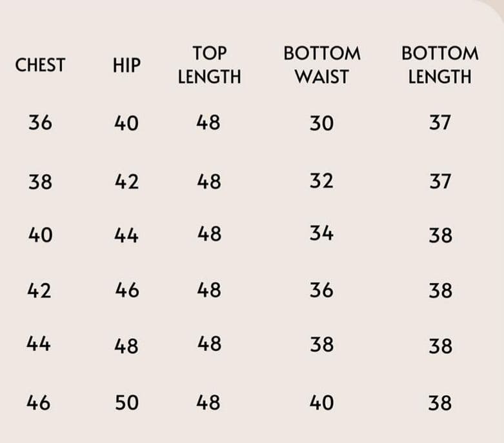Click chest value 42
The image size is (504, 443).
(x=39, y=291)
